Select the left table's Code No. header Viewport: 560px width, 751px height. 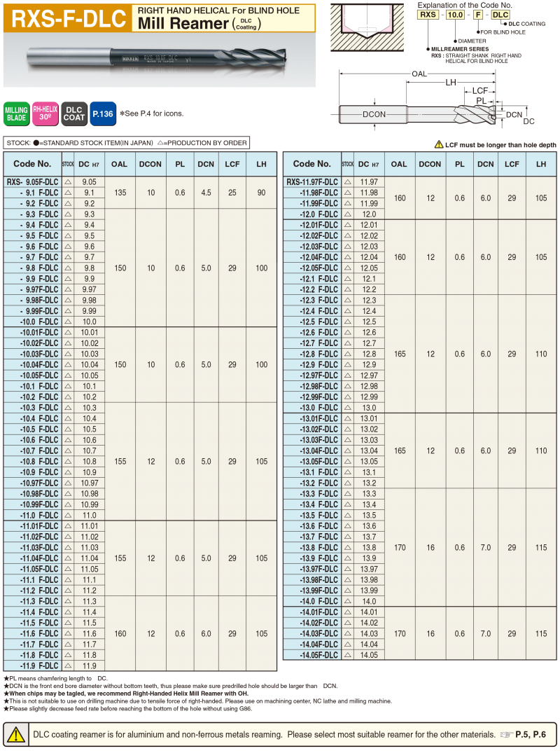pyautogui.click(x=32, y=164)
